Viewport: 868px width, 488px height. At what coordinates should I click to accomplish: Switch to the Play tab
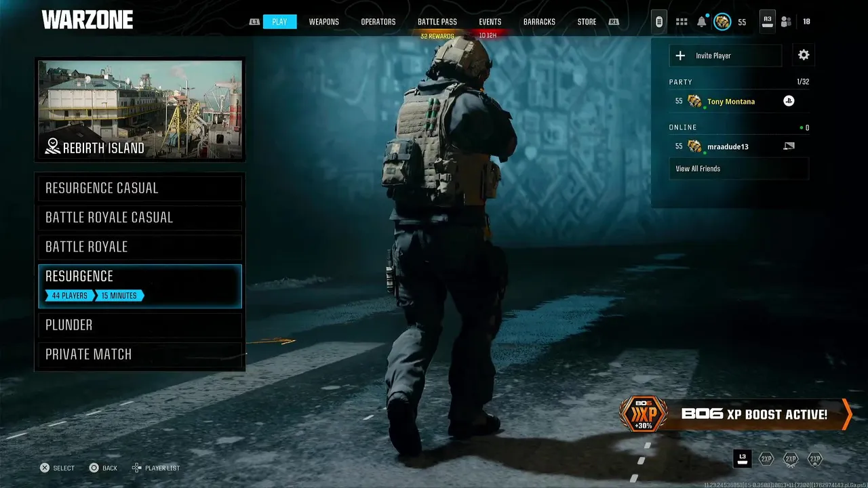[279, 22]
